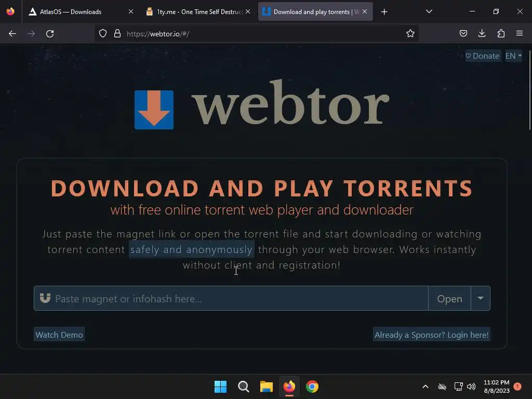Image resolution: width=532 pixels, height=399 pixels.
Task: Close the AtlasOS Downloads tab
Action: coord(131,11)
